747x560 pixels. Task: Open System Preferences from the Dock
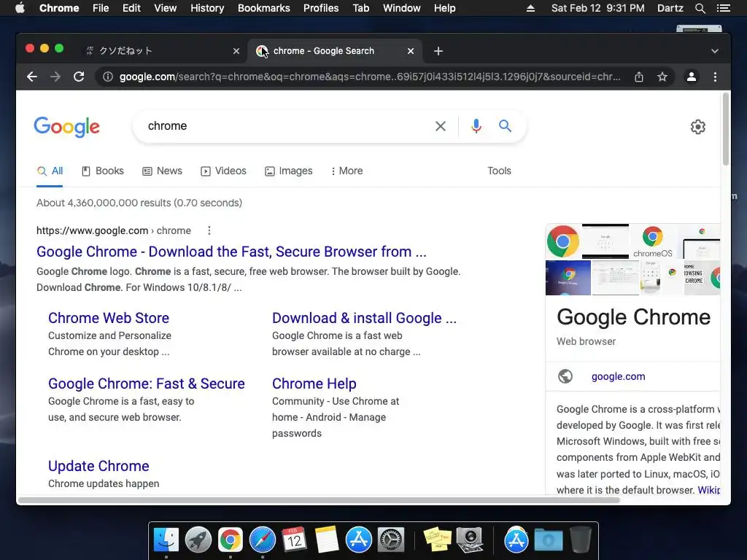click(391, 540)
